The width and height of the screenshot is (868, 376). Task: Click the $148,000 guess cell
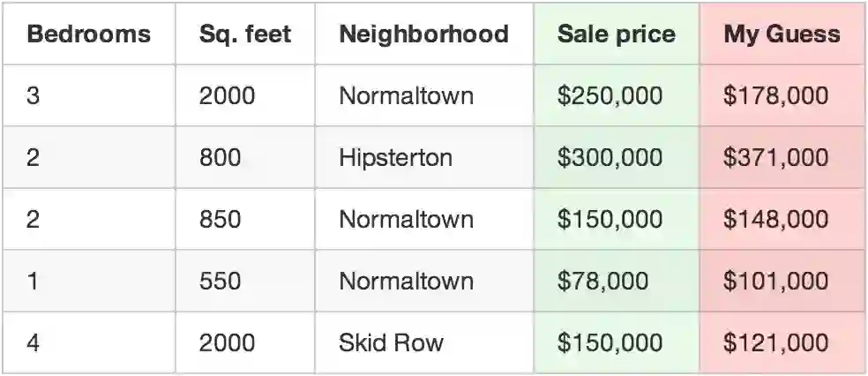(775, 219)
